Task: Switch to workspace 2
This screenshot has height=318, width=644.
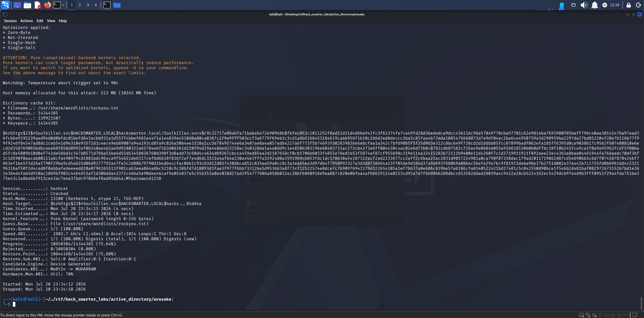Action: point(80,5)
